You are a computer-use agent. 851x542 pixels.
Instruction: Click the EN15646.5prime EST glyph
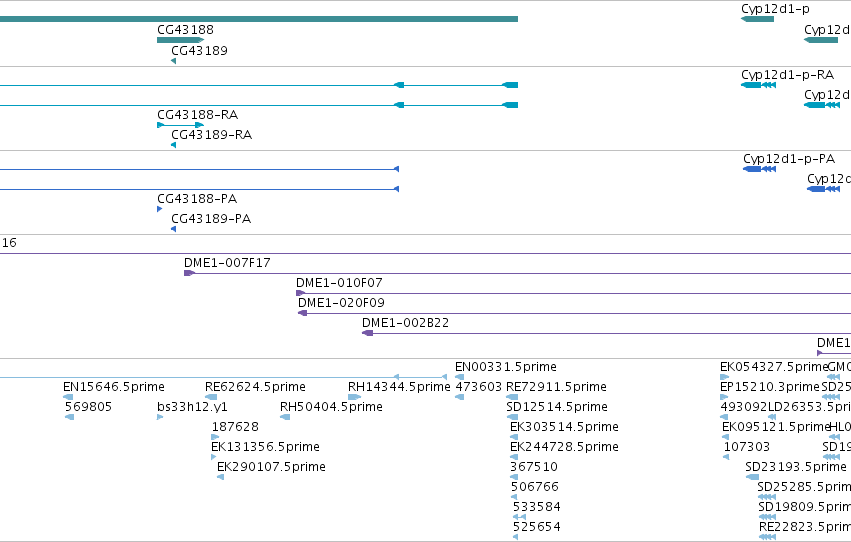tap(68, 397)
